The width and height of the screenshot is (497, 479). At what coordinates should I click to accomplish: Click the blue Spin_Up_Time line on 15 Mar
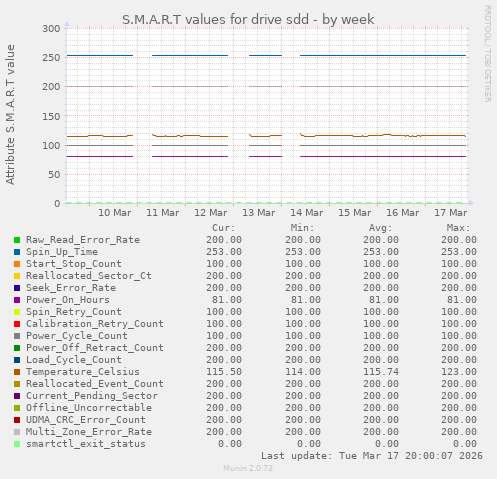354,55
